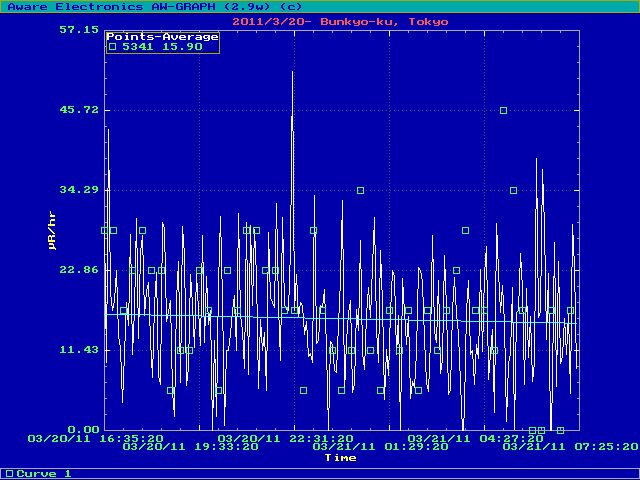
Task: Click the µR/hr y-axis unit label
Action: tap(52, 230)
